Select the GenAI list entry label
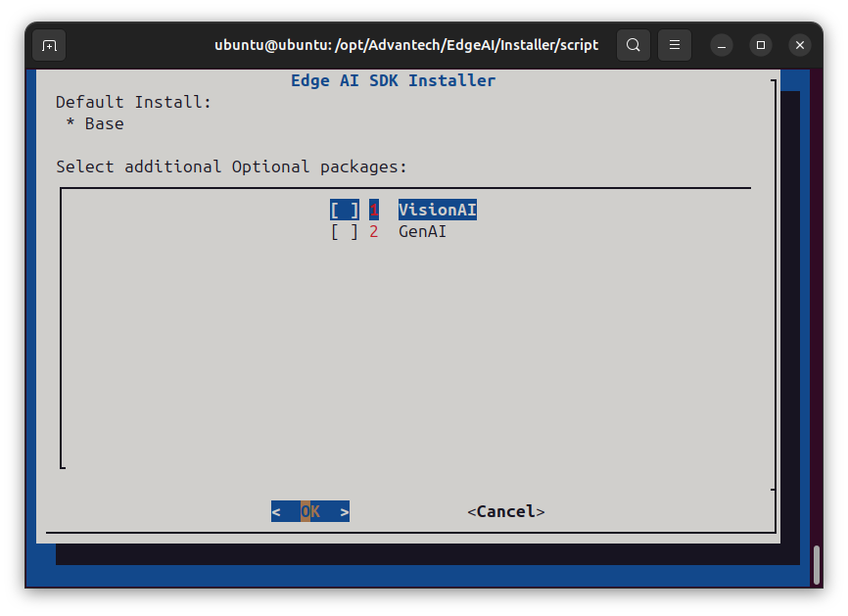This screenshot has height=616, width=848. (422, 232)
